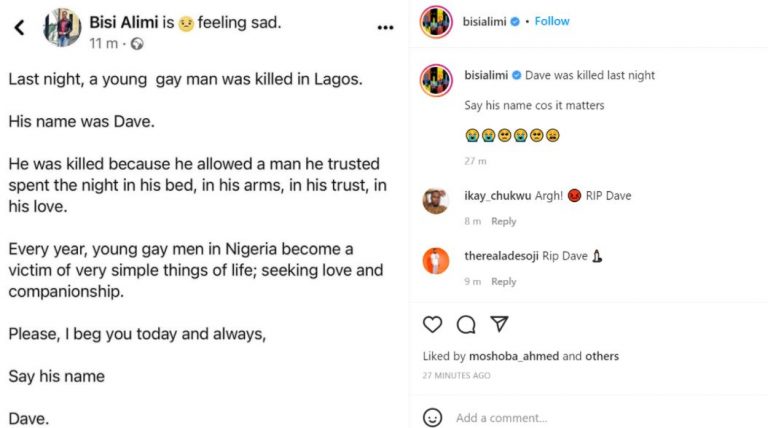768x428 pixels.
Task: Open the three-dot post options menu
Action: 385,27
